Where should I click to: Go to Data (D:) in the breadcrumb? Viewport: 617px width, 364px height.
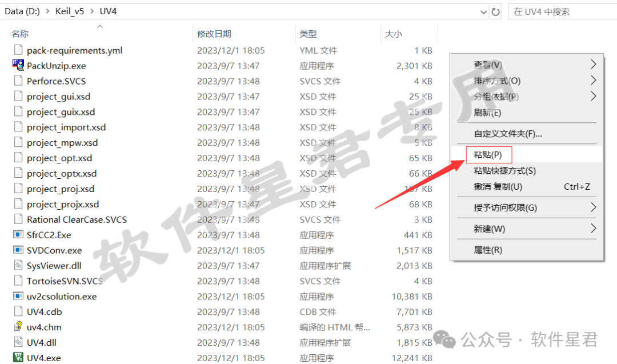click(22, 11)
